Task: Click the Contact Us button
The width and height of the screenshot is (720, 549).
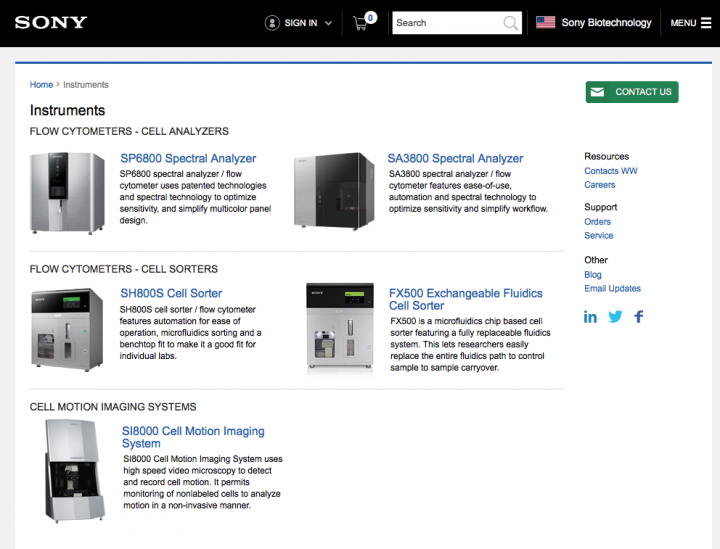Action: [632, 92]
